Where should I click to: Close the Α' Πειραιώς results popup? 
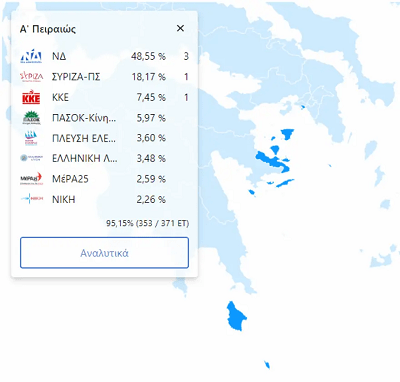coord(180,28)
